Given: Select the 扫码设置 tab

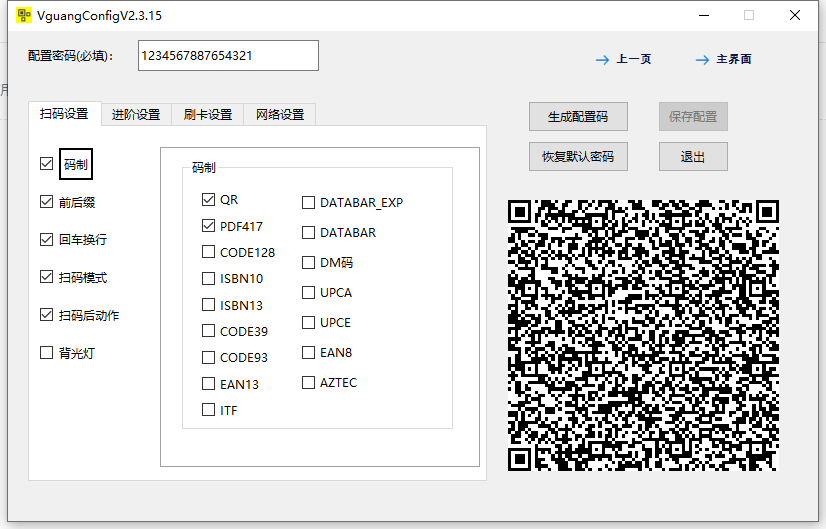Looking at the screenshot, I should tap(64, 114).
